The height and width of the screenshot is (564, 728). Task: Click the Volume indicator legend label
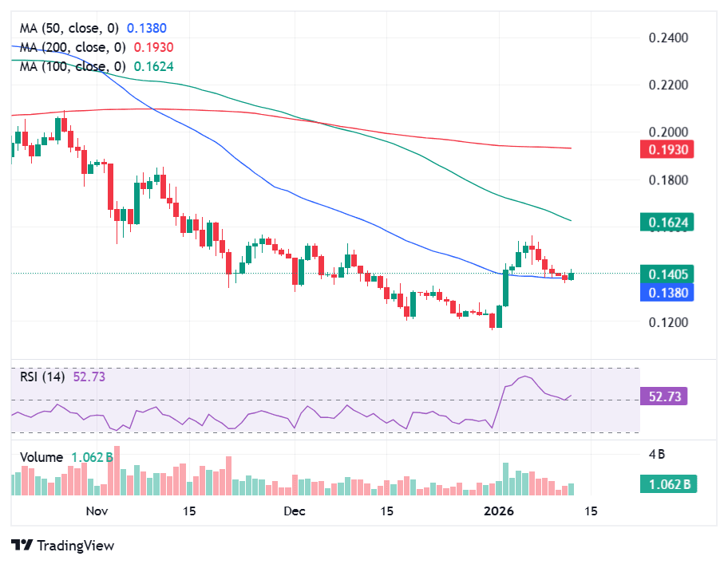tap(42, 457)
